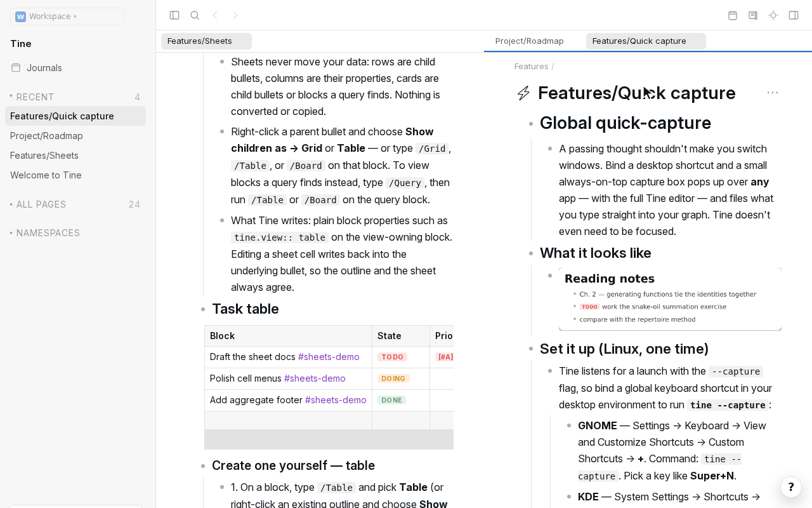The image size is (812, 508).
Task: Click the bold 'tine --capture' code
Action: point(728,405)
